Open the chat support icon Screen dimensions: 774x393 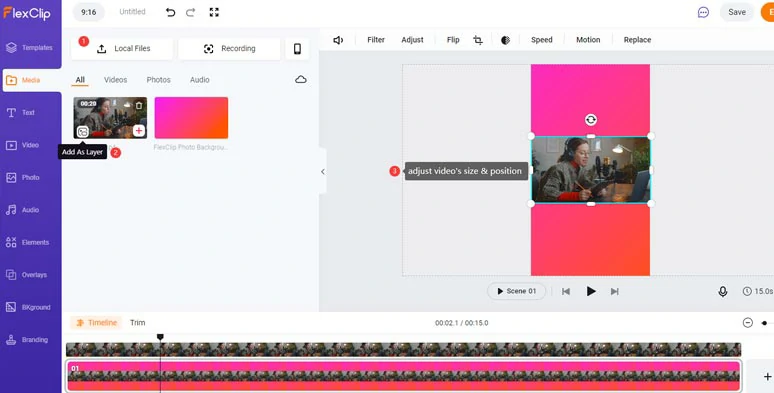coord(703,12)
